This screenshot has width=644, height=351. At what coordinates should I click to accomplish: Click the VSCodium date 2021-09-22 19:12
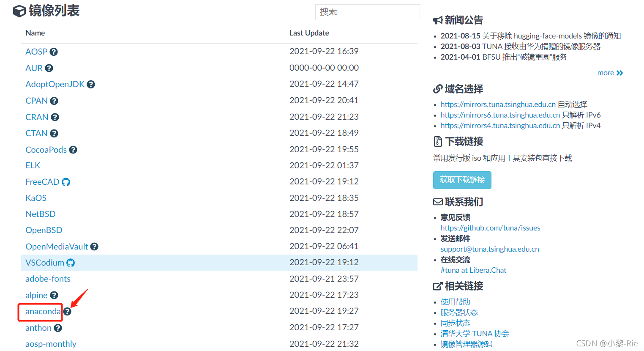point(324,262)
